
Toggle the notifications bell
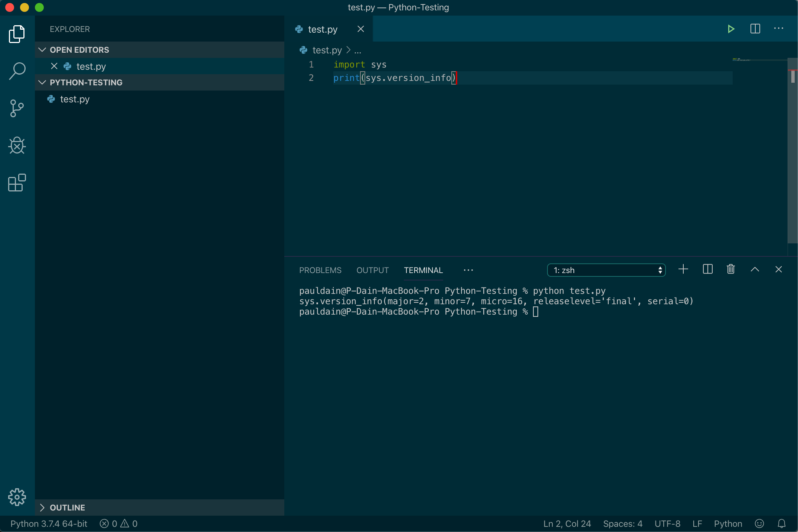point(781,523)
